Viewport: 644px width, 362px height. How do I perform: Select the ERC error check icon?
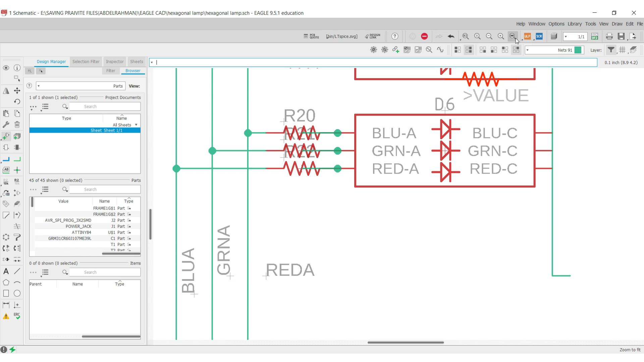coord(17,316)
